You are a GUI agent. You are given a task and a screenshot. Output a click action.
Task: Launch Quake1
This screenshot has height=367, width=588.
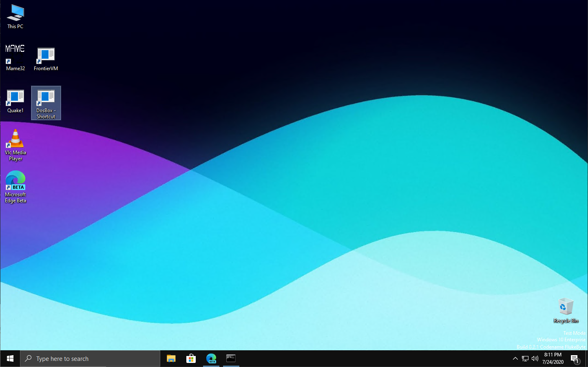tap(15, 98)
